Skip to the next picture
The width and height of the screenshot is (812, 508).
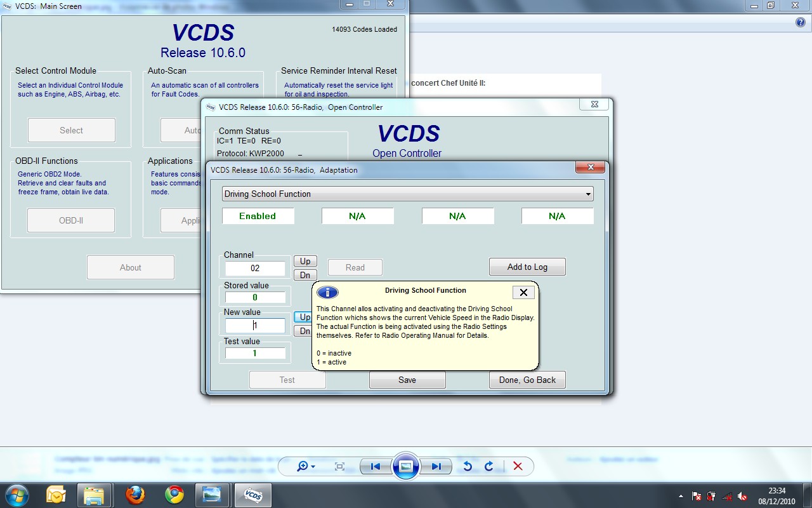pos(436,467)
